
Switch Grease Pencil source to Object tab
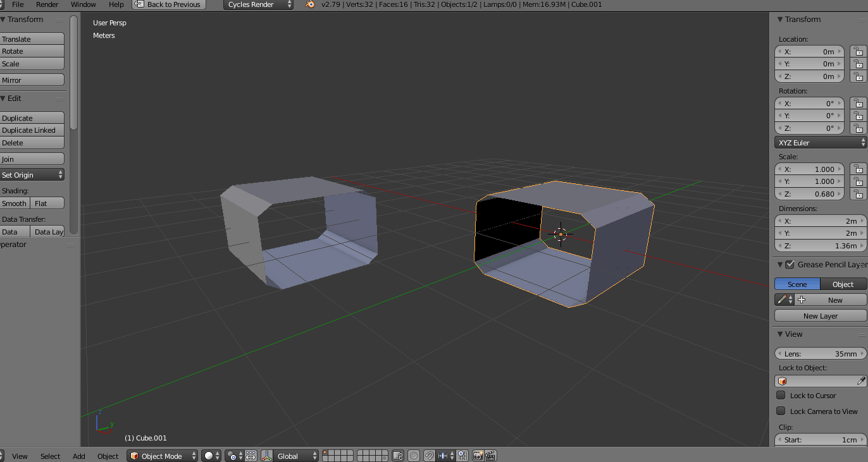pyautogui.click(x=843, y=284)
